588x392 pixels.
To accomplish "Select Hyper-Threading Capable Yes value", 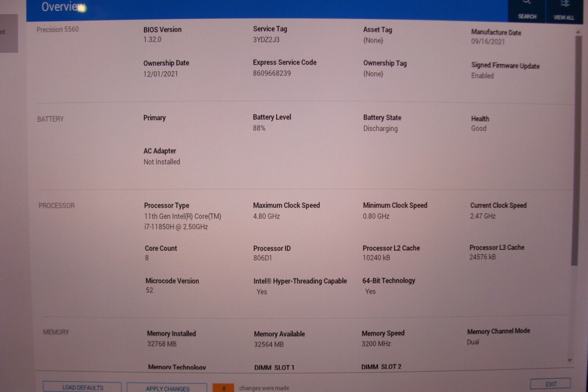I will (262, 292).
